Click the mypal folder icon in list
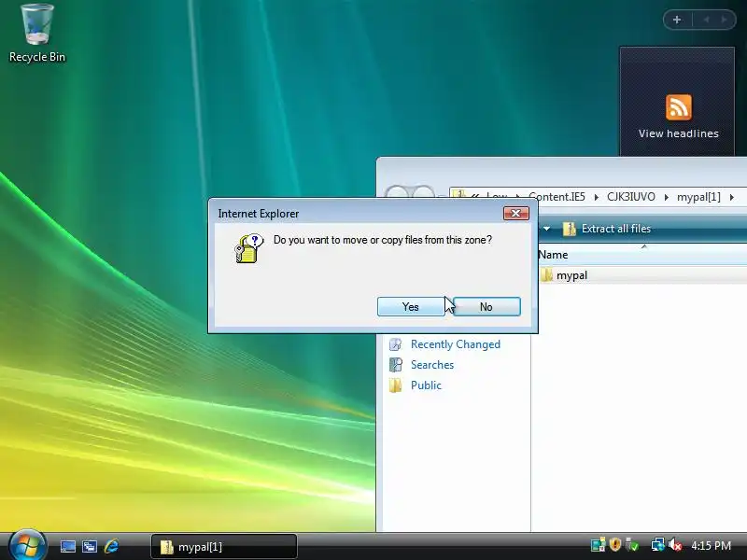 (546, 274)
